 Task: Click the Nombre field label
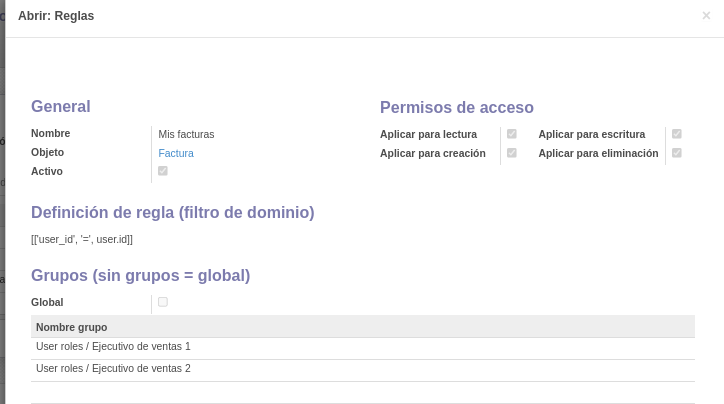(x=50, y=133)
